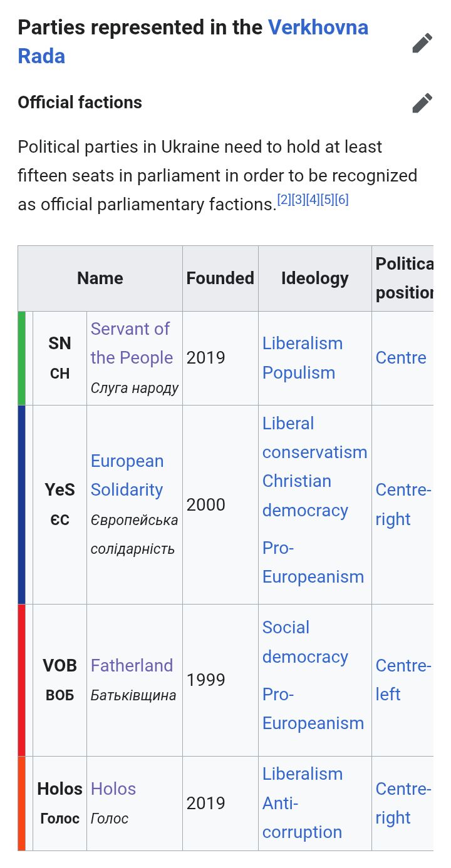Click the Social democracy link

coord(305,642)
